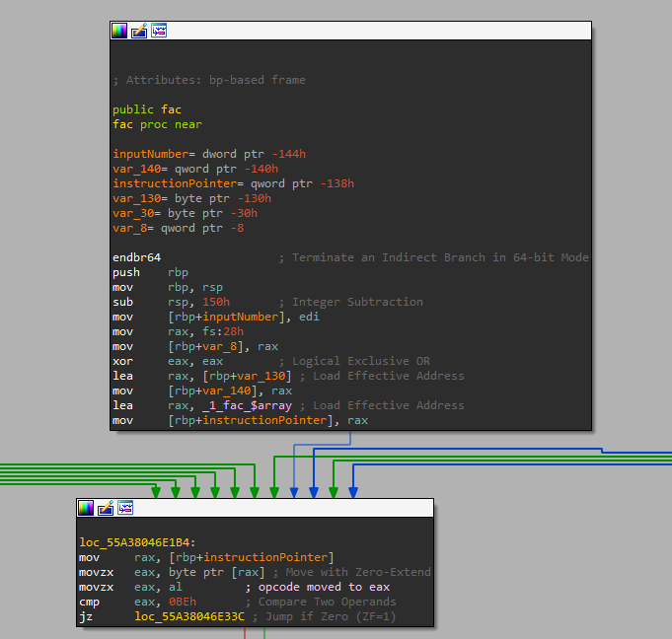The width and height of the screenshot is (672, 639).
Task: Select the 'mov rbp, rsp' instruction
Action: [168, 287]
